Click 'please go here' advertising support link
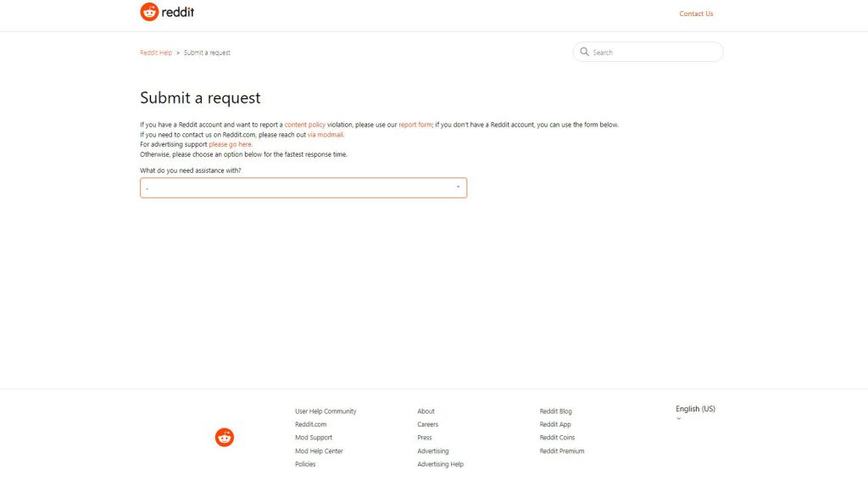Screen dimensions: 868x486 click(231, 144)
